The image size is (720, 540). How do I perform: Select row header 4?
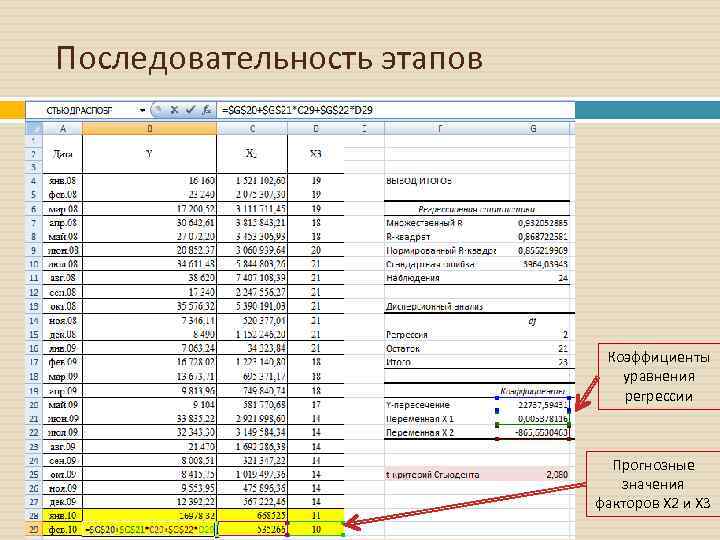pyautogui.click(x=34, y=181)
